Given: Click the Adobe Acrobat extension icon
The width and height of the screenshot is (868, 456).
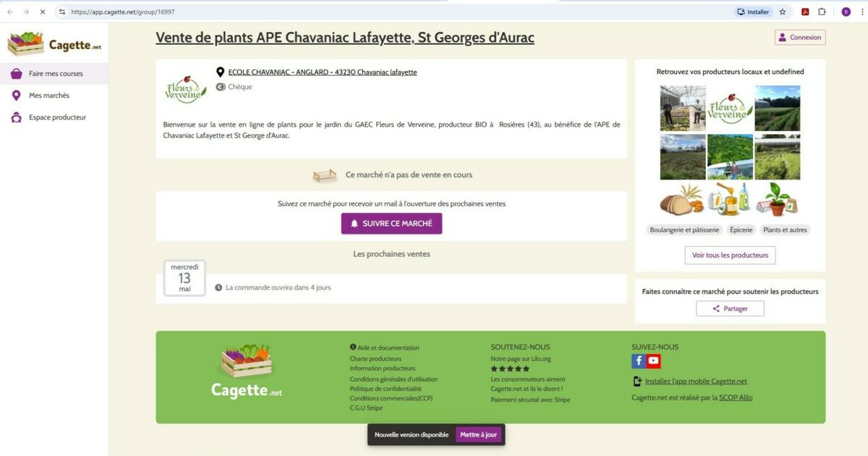Looking at the screenshot, I should pyautogui.click(x=804, y=12).
